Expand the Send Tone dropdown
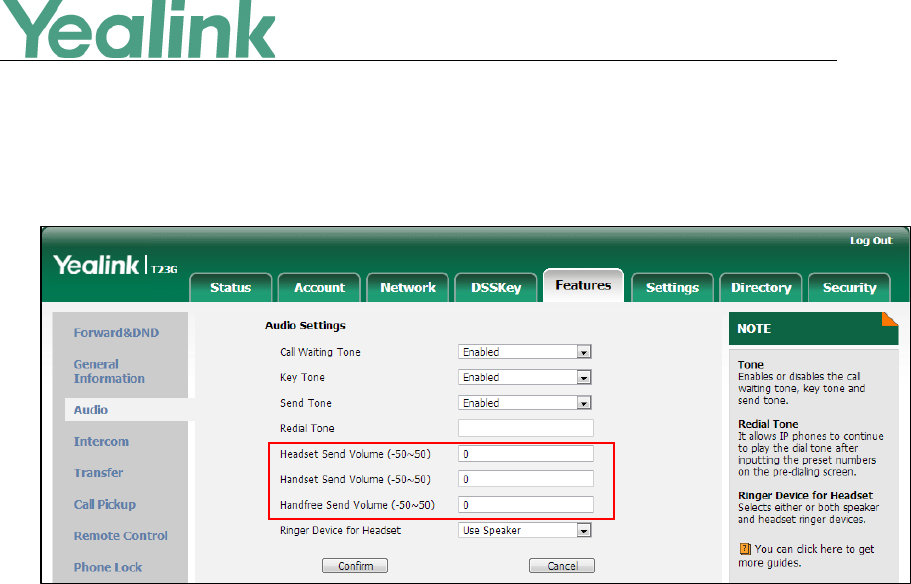Viewport: 911px width, 584px height. point(525,403)
